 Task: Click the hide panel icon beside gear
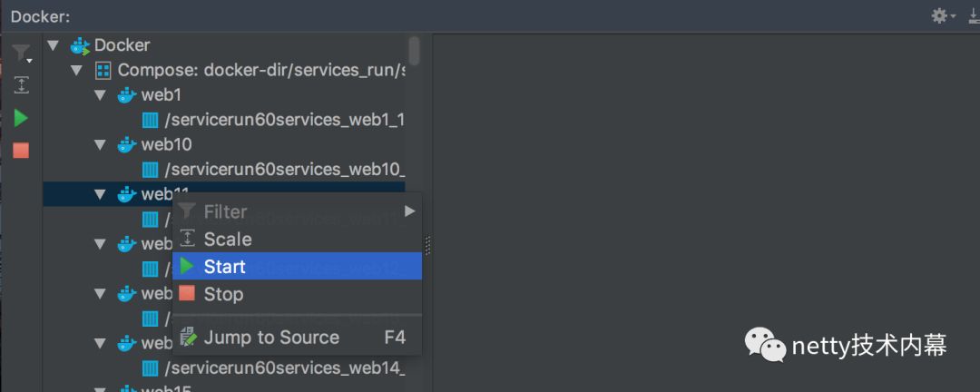click(x=974, y=15)
